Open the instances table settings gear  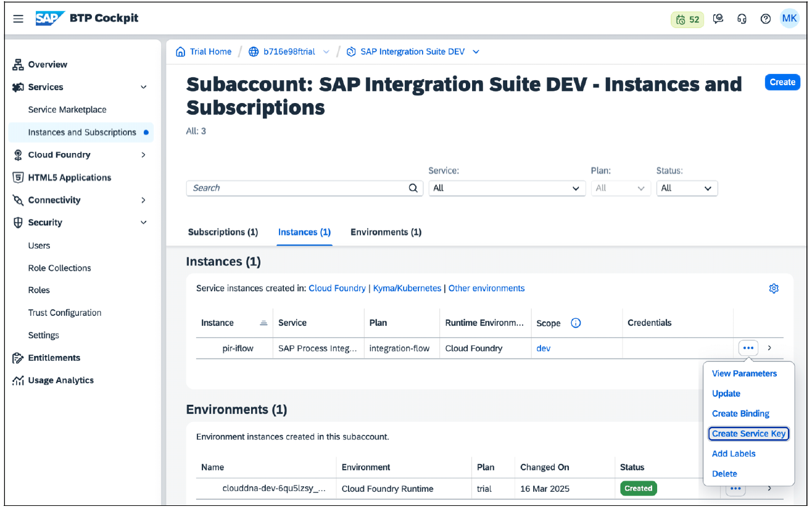[x=774, y=288]
